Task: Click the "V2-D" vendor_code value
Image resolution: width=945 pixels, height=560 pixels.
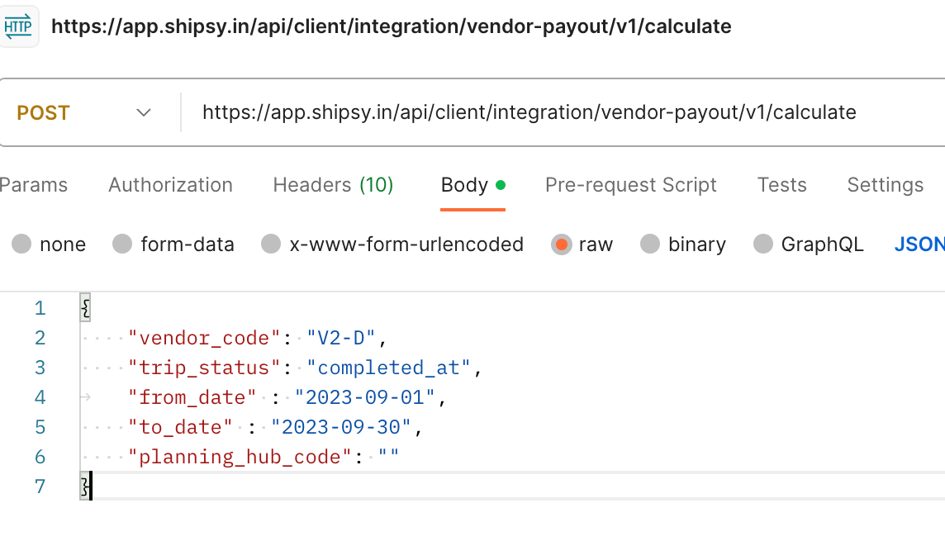Action: pos(341,338)
